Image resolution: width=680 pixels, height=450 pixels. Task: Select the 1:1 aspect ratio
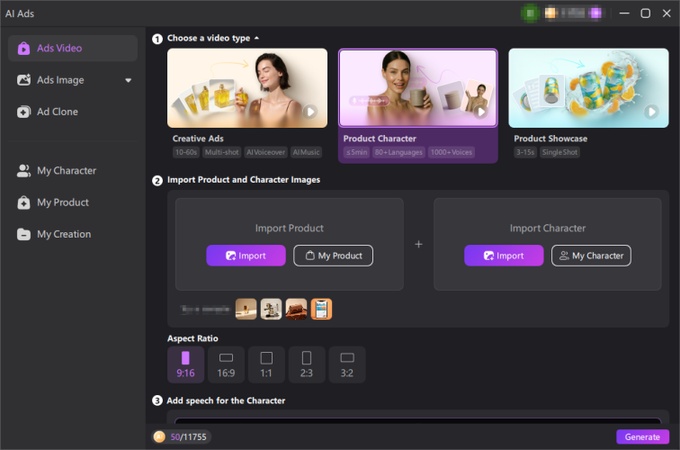tap(266, 364)
